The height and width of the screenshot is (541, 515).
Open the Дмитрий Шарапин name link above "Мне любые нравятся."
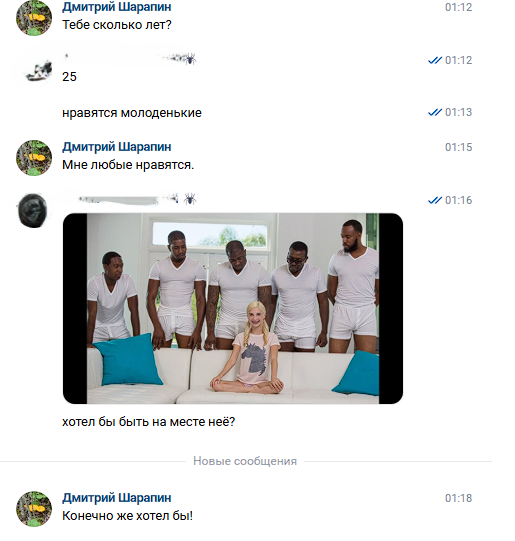pyautogui.click(x=117, y=147)
